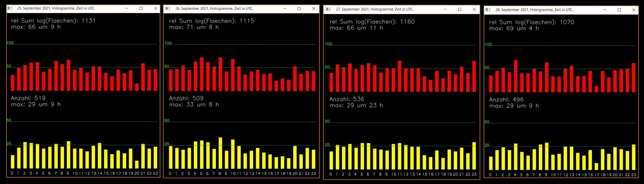Maximize the 28. September 2021 histogram window
This screenshot has height=184, width=644.
point(619,10)
